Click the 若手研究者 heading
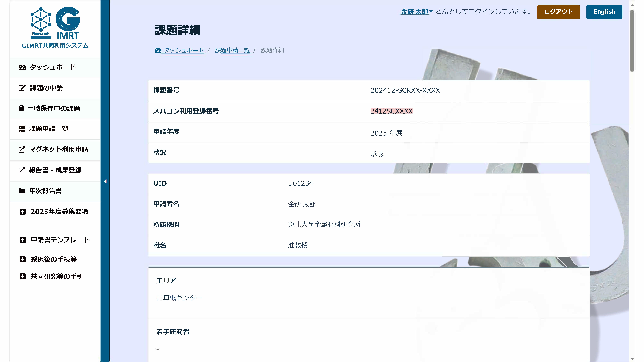The width and height of the screenshot is (644, 362). 173,332
